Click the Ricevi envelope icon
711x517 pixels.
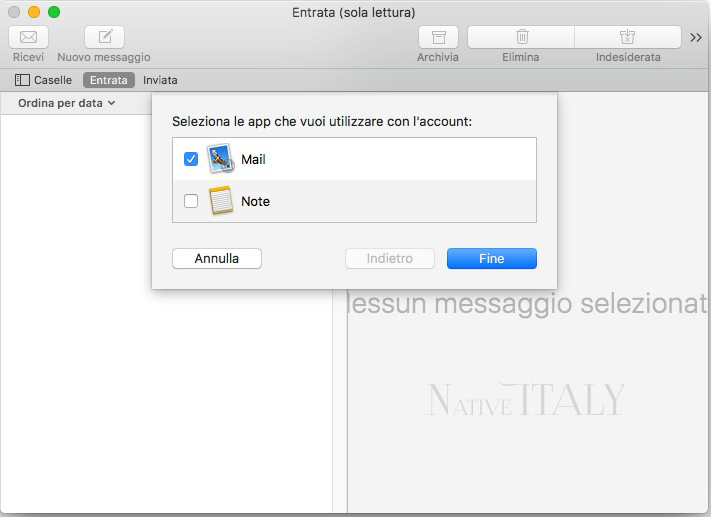point(28,37)
